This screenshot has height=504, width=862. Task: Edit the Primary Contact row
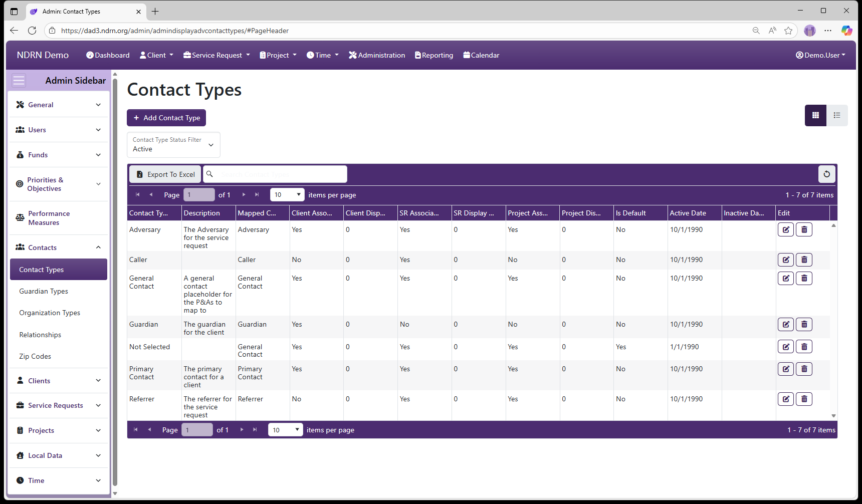coord(786,369)
